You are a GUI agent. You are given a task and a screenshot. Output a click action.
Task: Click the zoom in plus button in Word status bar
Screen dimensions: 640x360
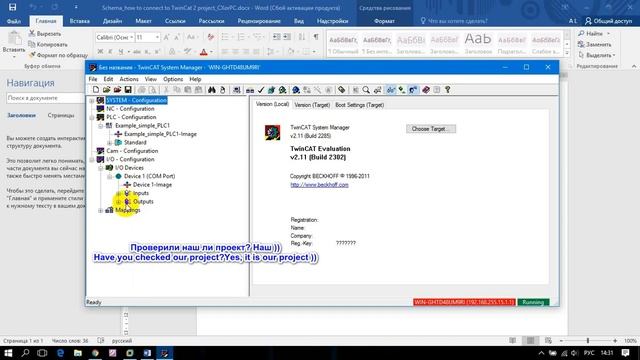point(615,340)
